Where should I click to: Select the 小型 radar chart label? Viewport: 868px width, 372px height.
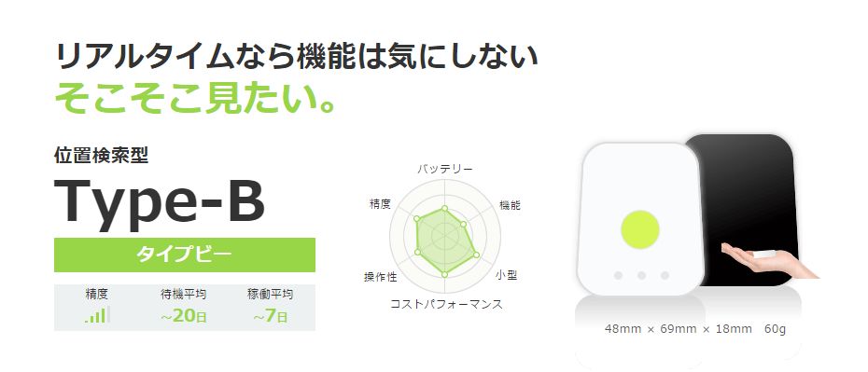point(506,275)
